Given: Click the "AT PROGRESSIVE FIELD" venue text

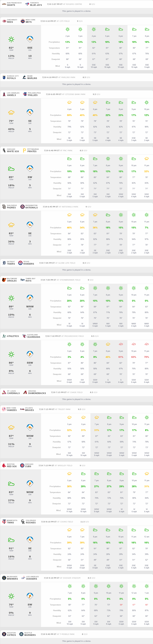Looking at the screenshot, I should 73,336.
